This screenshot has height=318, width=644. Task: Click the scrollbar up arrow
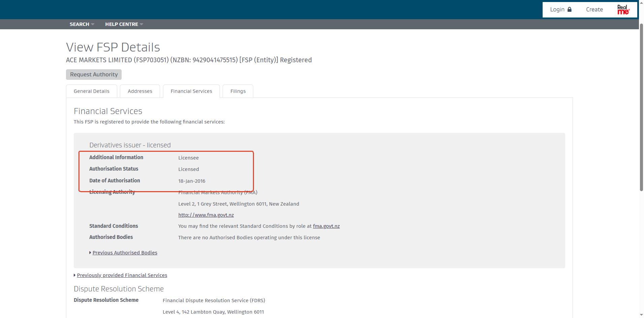(x=641, y=21)
